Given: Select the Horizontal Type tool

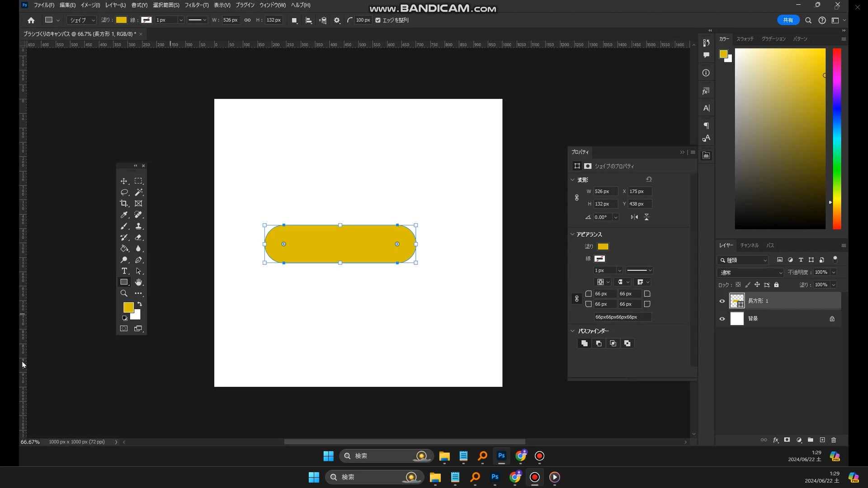Looking at the screenshot, I should [124, 271].
